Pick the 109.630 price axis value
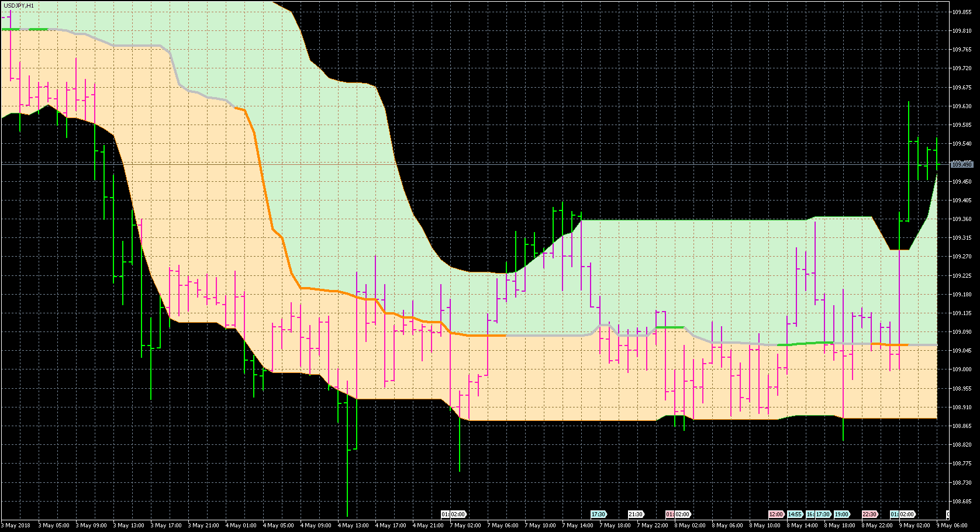The height and width of the screenshot is (532, 980). [x=962, y=106]
